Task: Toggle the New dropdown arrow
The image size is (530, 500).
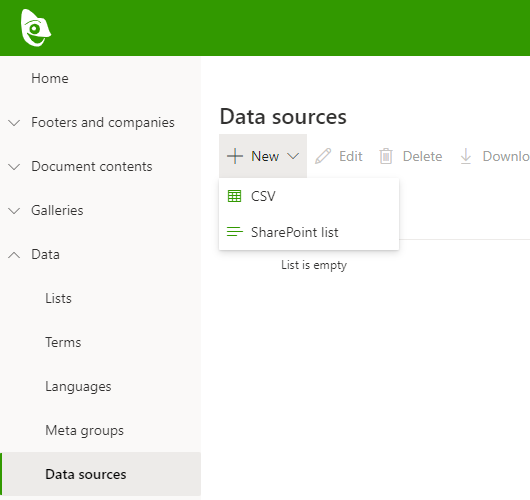Action: 293,156
